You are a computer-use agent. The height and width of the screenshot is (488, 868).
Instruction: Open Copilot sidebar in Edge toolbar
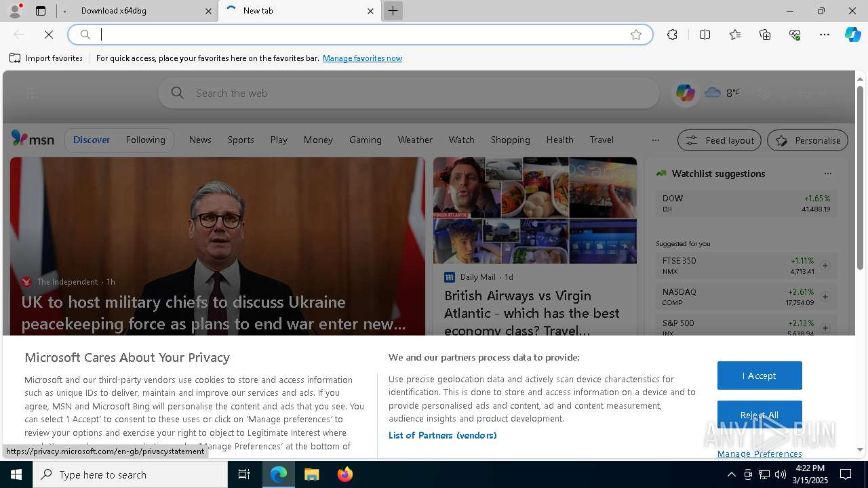click(852, 35)
